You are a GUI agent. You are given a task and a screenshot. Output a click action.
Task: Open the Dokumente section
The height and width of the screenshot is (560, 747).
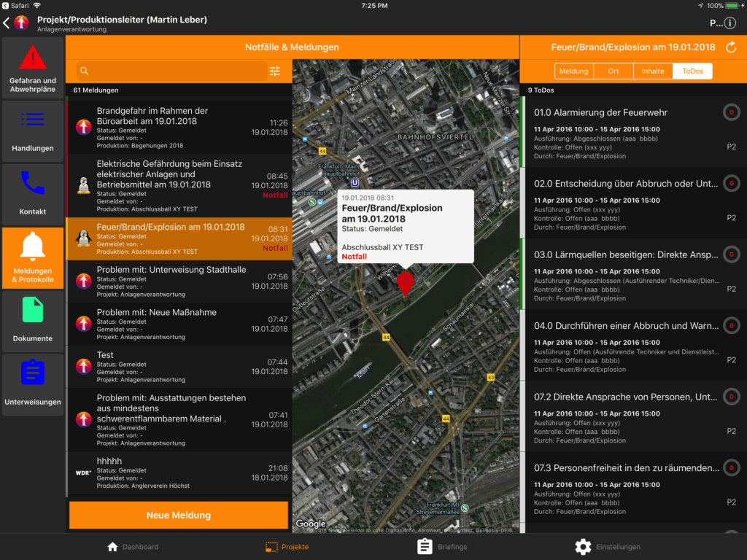coord(33,321)
